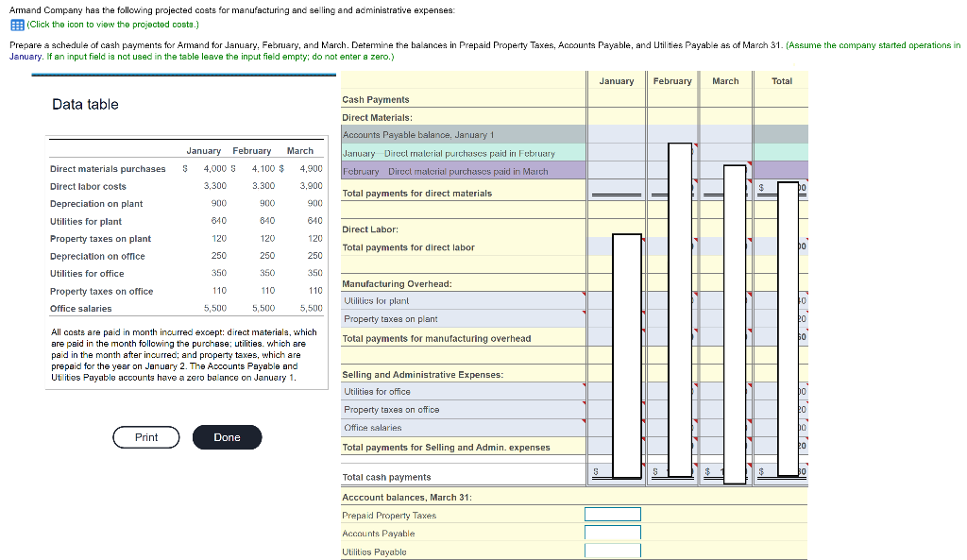The width and height of the screenshot is (967, 560).
Task: Click 'Acccount balances, March 31:' heading
Action: pyautogui.click(x=407, y=497)
